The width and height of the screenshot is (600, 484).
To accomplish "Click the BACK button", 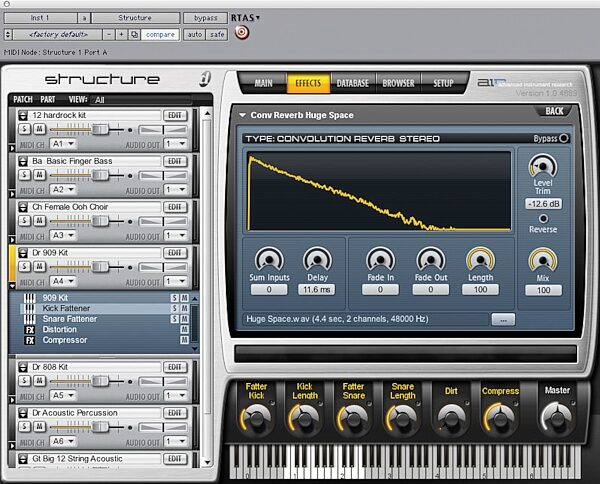I will point(554,111).
